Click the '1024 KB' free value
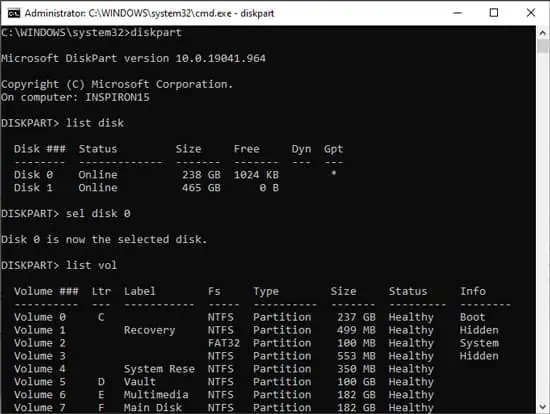Viewport: 550px width, 414px height. tap(256, 175)
